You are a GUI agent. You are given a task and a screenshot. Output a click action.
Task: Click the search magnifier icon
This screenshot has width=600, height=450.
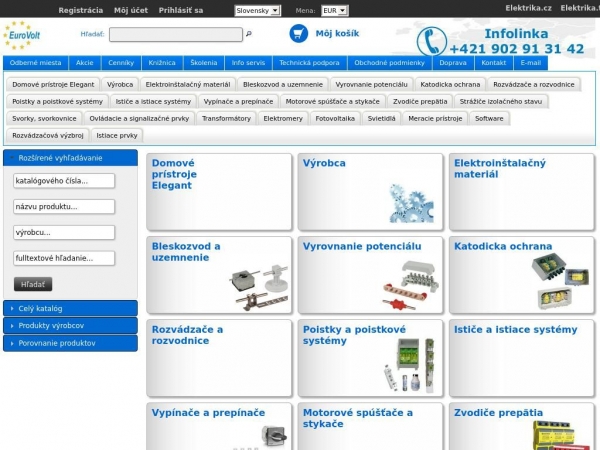[x=248, y=34]
